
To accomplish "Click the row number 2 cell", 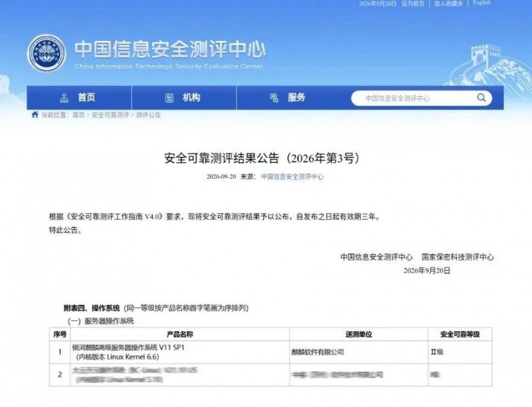I will coord(60,375).
